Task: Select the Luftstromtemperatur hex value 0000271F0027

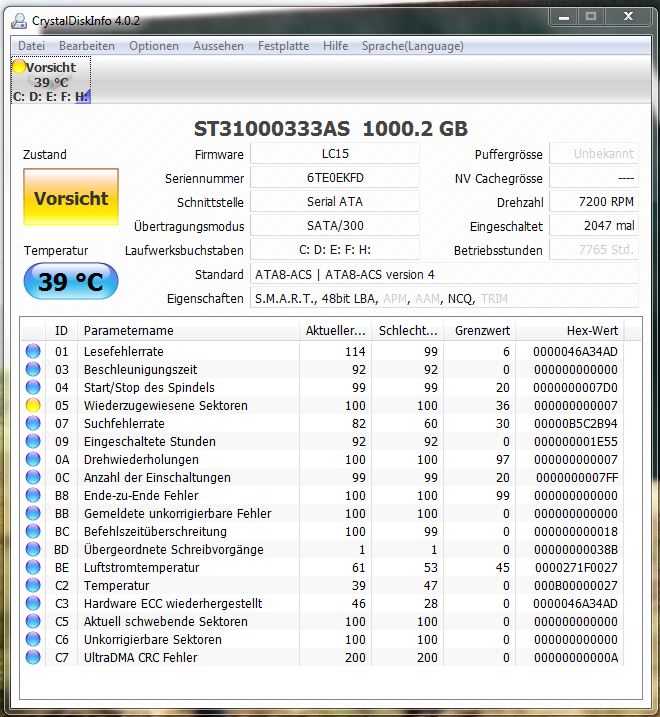Action: click(x=576, y=567)
